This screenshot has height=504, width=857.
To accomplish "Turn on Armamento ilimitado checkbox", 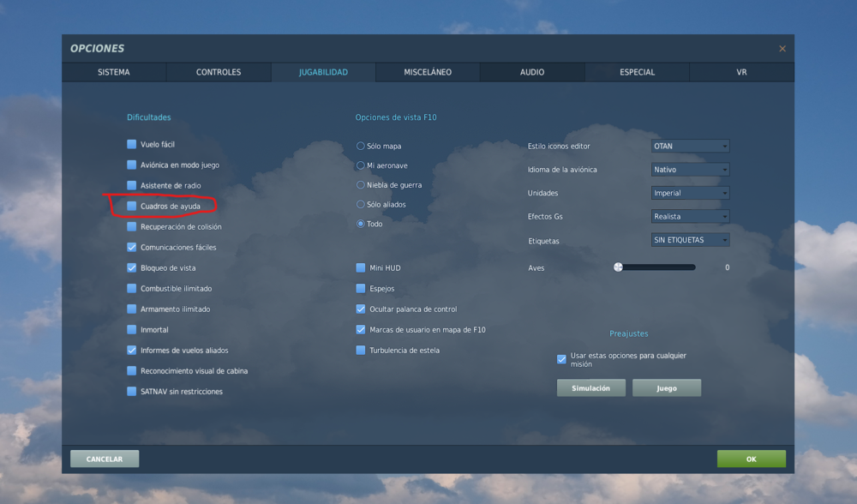I will [132, 309].
